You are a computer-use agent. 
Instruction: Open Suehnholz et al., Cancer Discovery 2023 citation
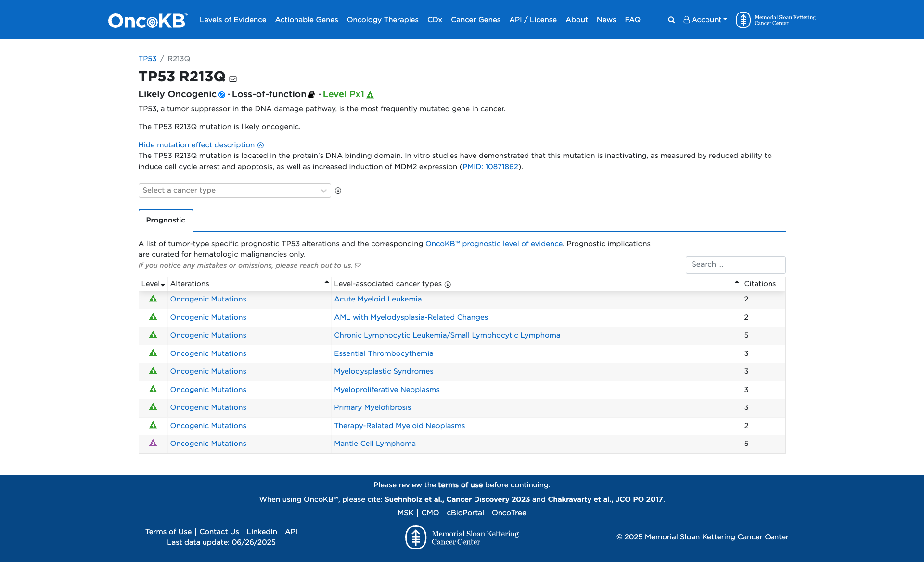point(457,499)
